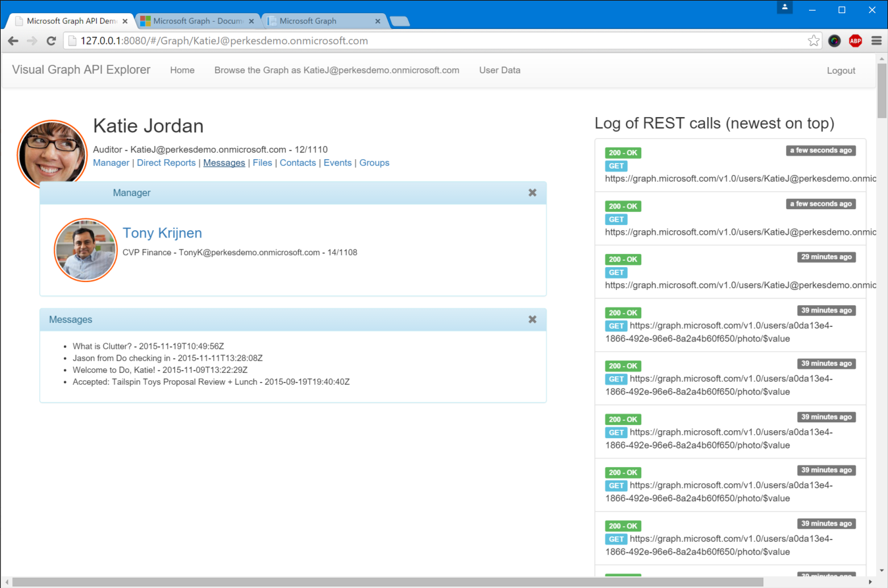888x588 pixels.
Task: Click the horizontal scrollbar at the bottom
Action: [388, 582]
